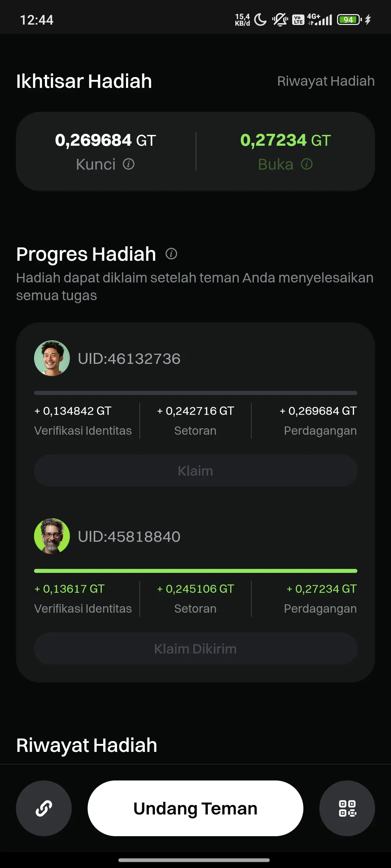The width and height of the screenshot is (391, 868).
Task: Tap the info icon next to Kunci
Action: click(x=129, y=164)
